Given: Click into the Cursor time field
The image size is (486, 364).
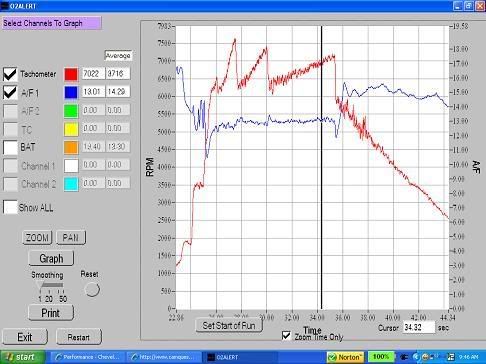Looking at the screenshot, I should (x=419, y=327).
